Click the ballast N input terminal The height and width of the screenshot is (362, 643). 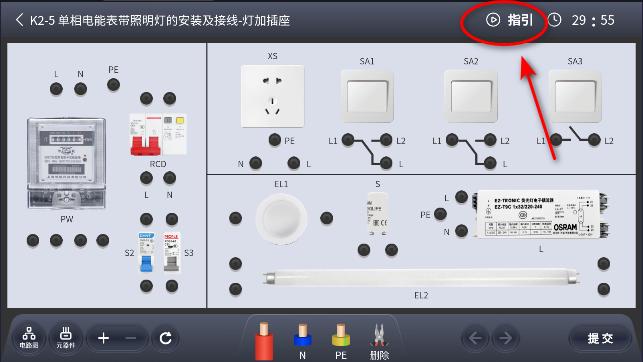point(461,231)
